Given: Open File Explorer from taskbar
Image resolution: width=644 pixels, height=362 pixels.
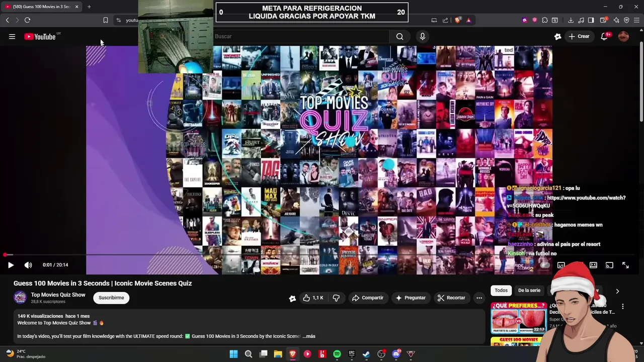Looking at the screenshot, I should pos(278,354).
